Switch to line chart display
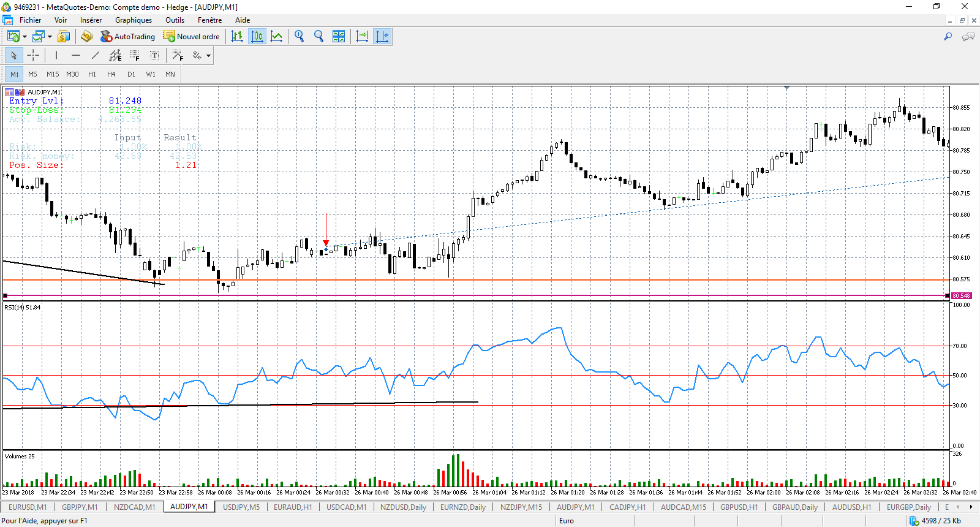 [x=277, y=37]
